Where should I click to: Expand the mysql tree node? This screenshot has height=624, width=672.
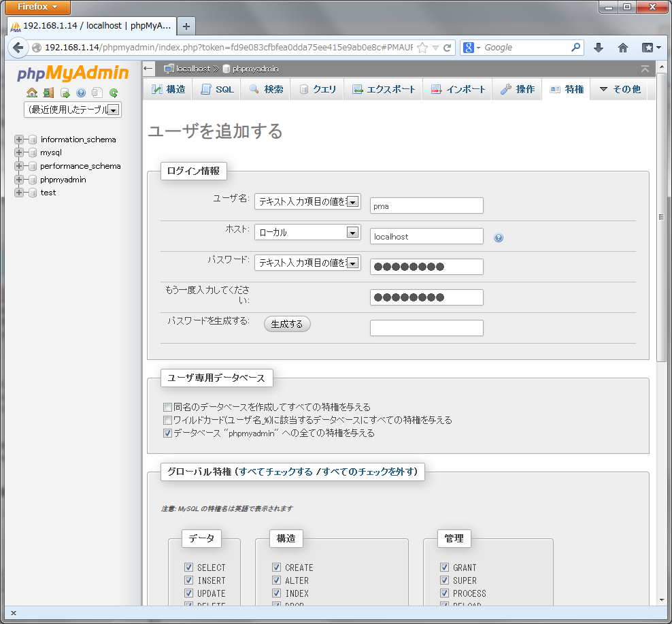[18, 152]
